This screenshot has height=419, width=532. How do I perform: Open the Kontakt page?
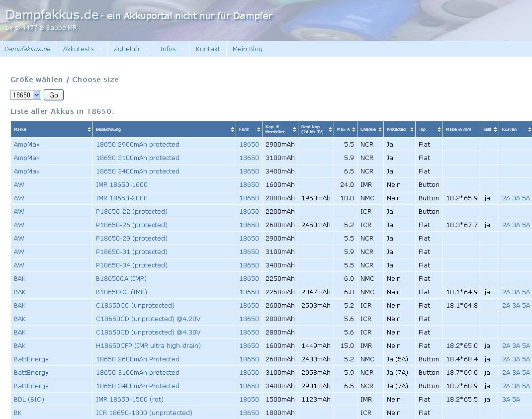[208, 49]
